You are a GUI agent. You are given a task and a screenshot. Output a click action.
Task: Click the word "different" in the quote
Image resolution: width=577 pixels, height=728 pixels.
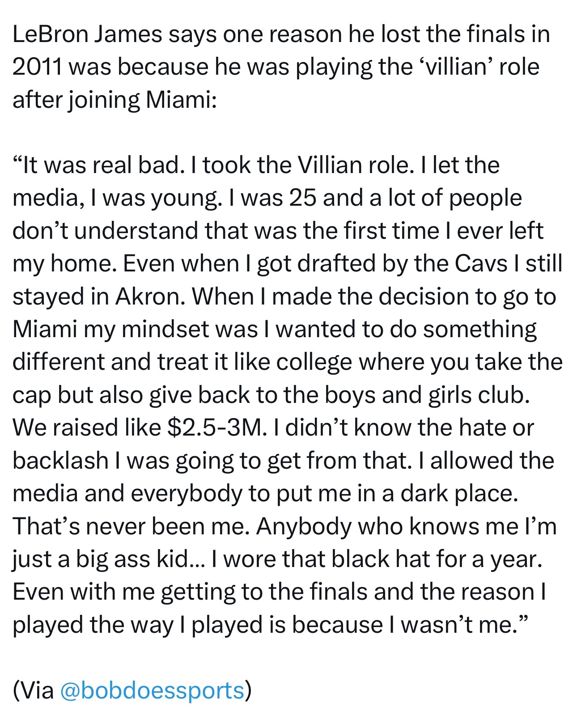[x=58, y=362]
